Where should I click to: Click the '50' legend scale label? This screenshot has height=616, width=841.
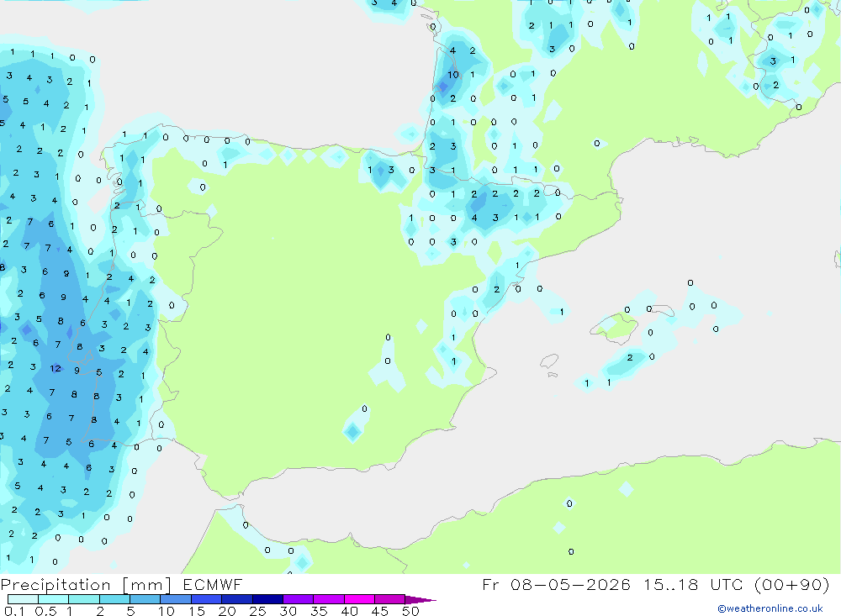[x=410, y=611]
